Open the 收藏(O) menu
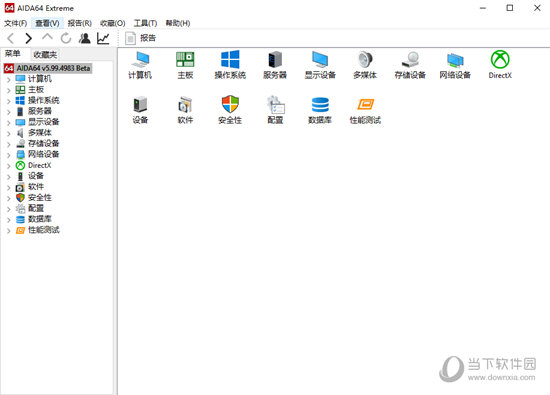The height and width of the screenshot is (395, 550). (113, 23)
